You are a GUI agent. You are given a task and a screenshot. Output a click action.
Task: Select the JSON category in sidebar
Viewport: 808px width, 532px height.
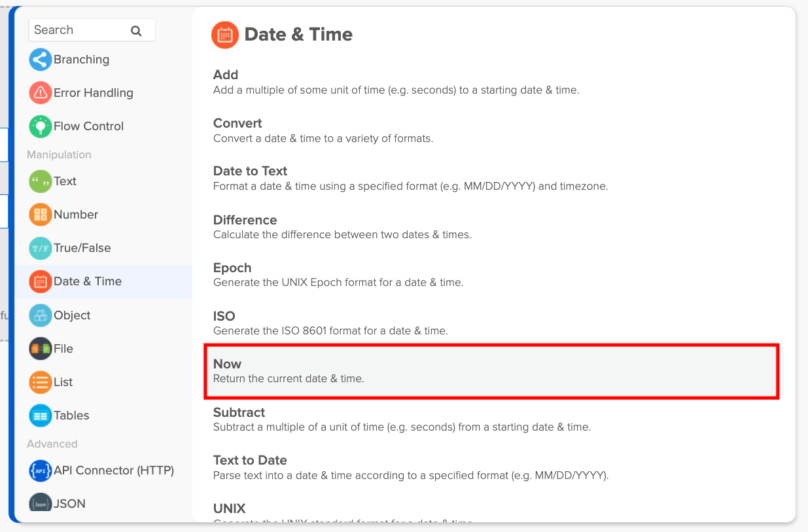pyautogui.click(x=69, y=503)
